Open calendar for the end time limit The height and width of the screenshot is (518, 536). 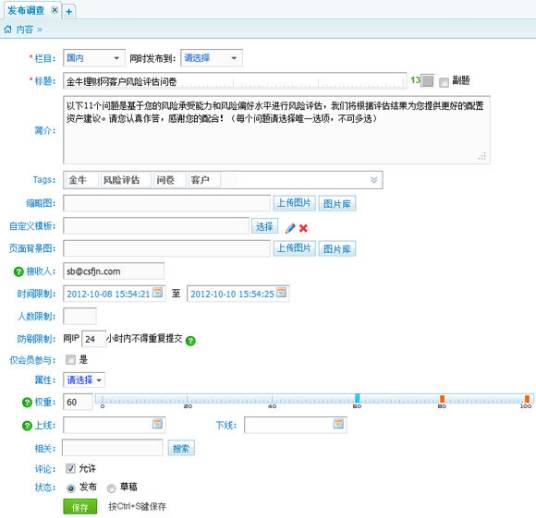(281, 293)
